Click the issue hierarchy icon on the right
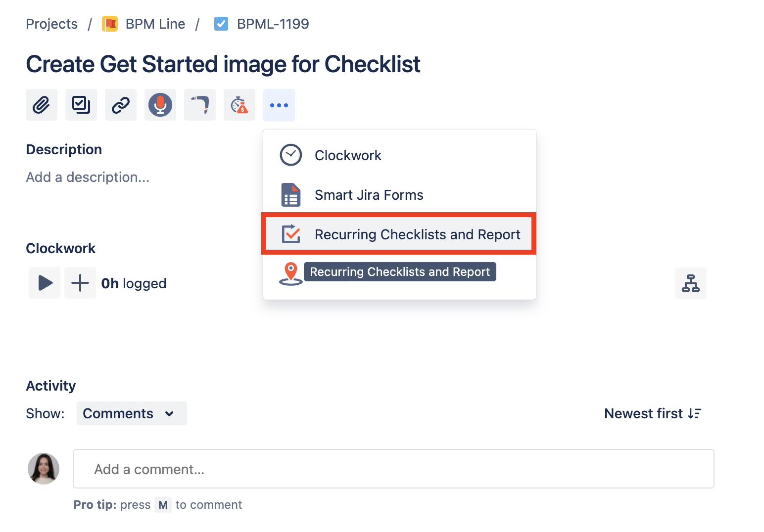Screen dimensions: 764x532 691,283
